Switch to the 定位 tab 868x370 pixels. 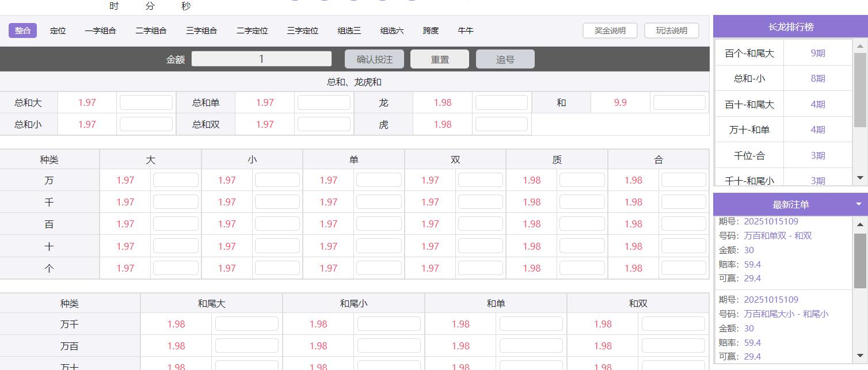58,30
